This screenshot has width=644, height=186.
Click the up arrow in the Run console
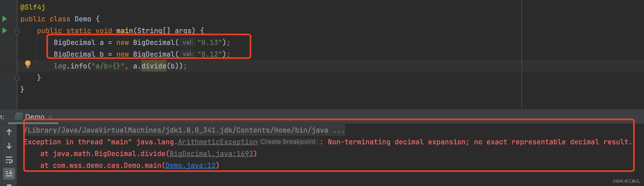9,132
